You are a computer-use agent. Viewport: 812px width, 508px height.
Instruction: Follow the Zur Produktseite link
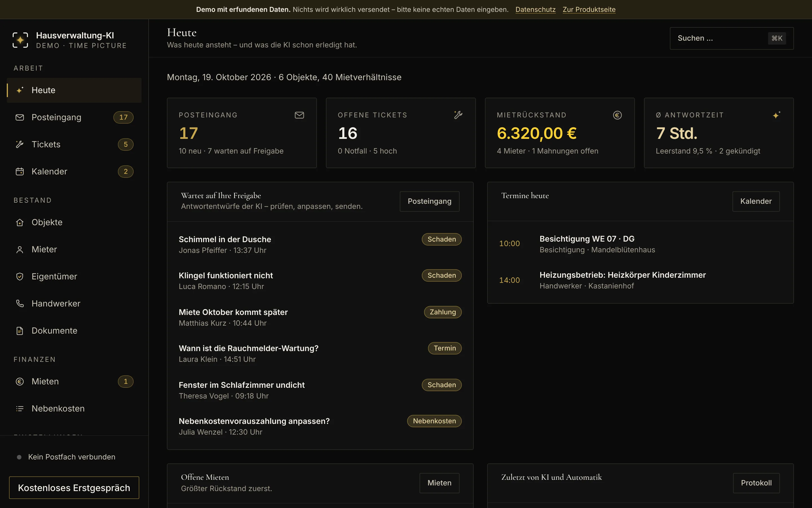pos(589,9)
